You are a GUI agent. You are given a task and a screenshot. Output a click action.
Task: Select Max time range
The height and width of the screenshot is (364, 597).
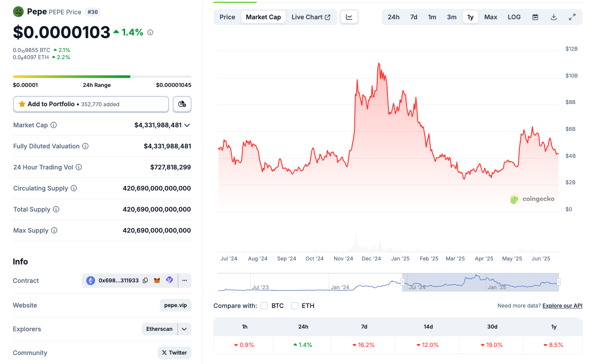[491, 17]
